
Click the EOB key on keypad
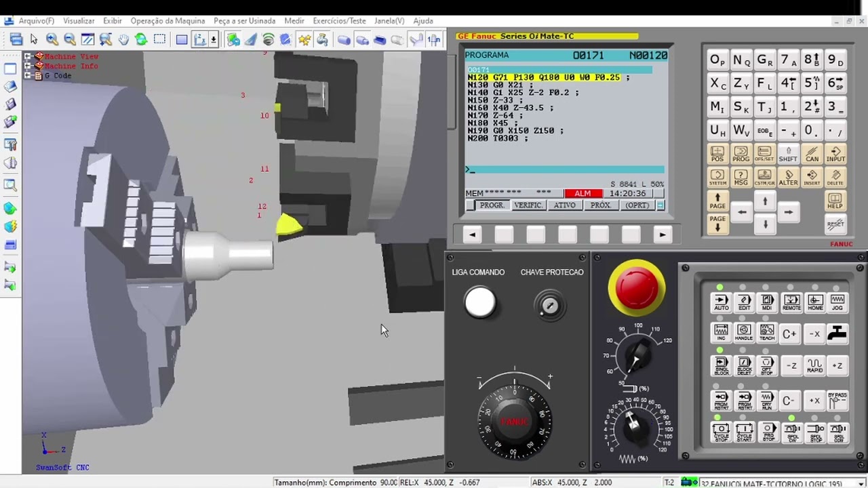point(764,130)
